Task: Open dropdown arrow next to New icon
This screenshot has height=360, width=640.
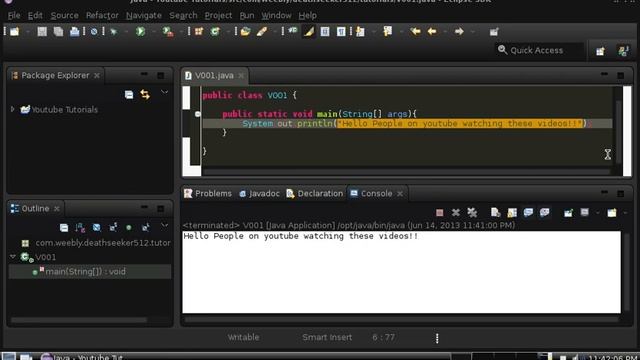Action: (x=27, y=32)
